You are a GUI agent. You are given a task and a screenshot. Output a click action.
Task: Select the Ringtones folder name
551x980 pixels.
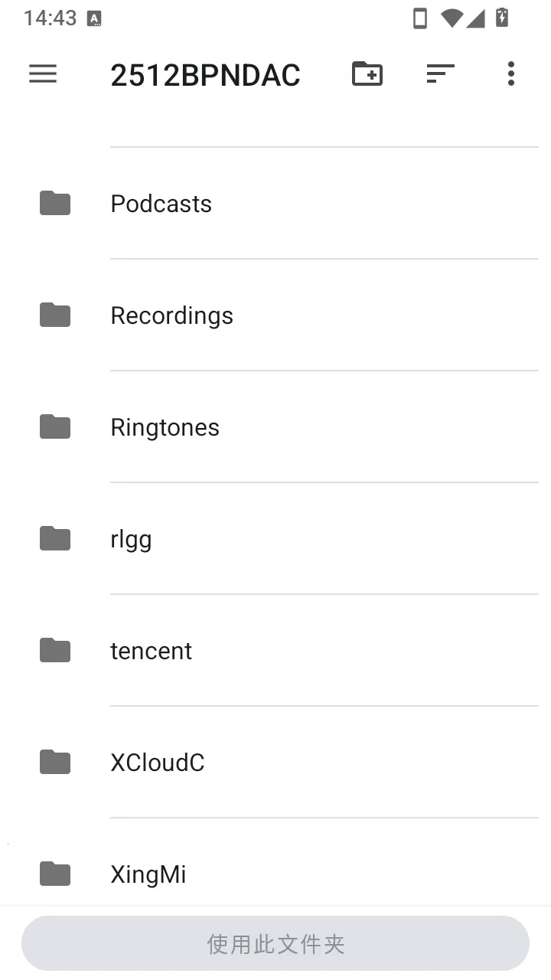(165, 427)
